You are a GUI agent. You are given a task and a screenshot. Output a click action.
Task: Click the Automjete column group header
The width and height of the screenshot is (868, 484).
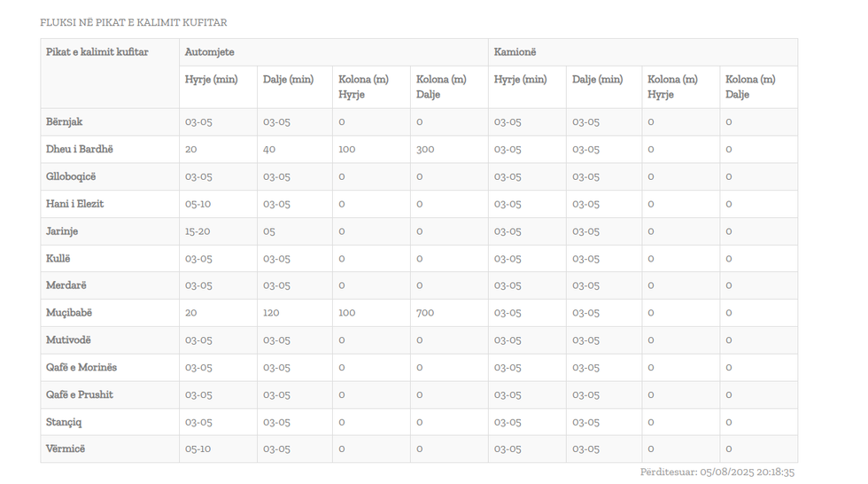point(210,52)
